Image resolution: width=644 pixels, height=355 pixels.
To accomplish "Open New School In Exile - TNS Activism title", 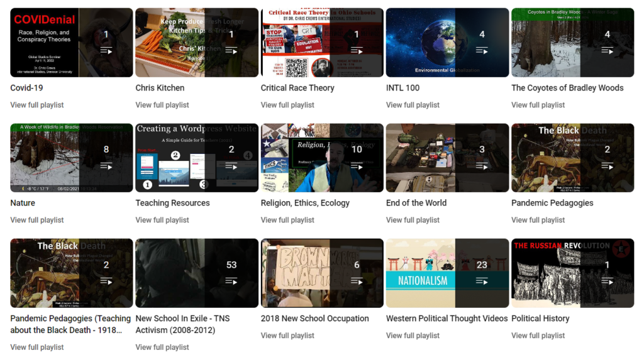I will coord(182,324).
